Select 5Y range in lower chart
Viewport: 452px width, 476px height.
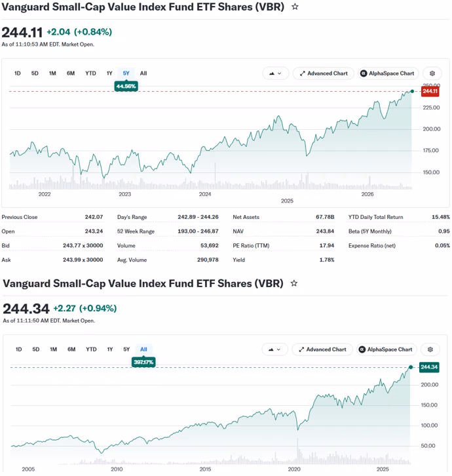pos(126,349)
